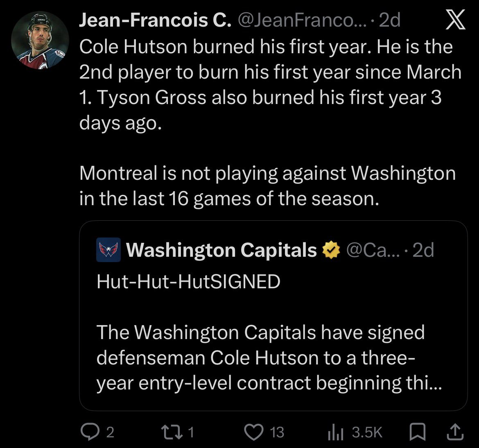Click the X logo at top right
The height and width of the screenshot is (448, 479).
[455, 20]
